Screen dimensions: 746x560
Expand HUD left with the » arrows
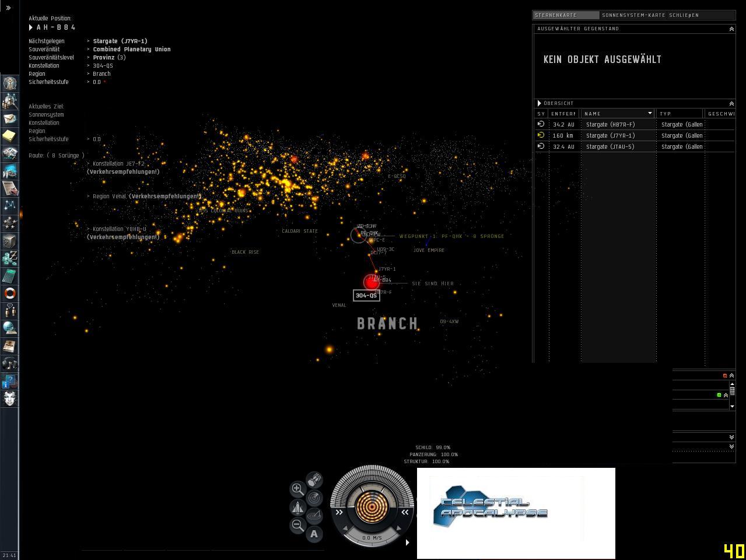tap(339, 512)
